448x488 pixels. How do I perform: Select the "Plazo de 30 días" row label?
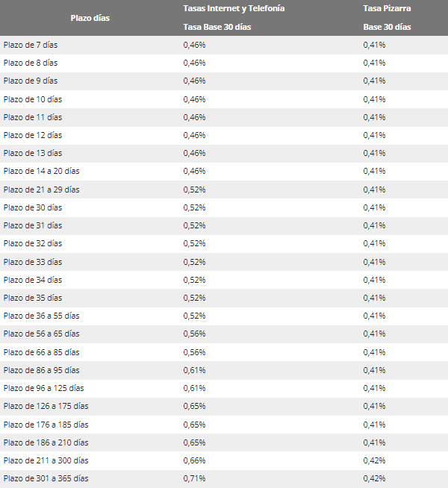point(33,207)
